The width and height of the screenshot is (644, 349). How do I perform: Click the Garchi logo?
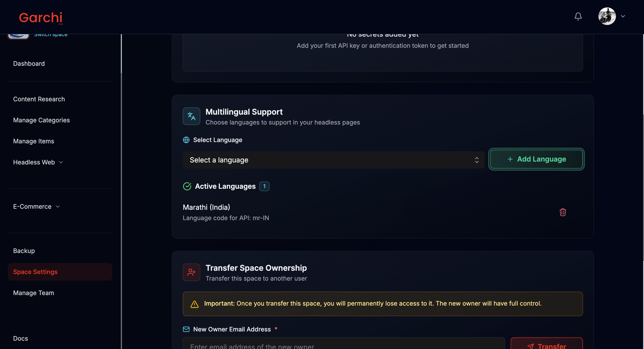click(41, 18)
